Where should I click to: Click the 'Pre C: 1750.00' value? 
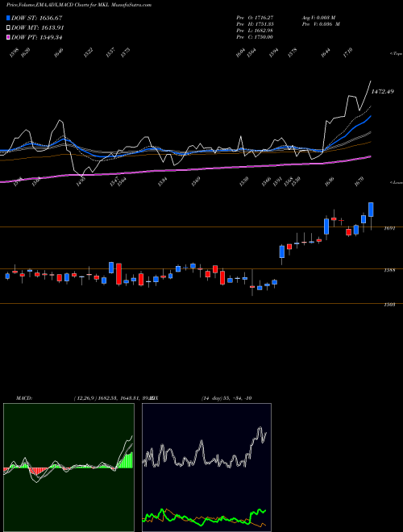(x=255, y=37)
